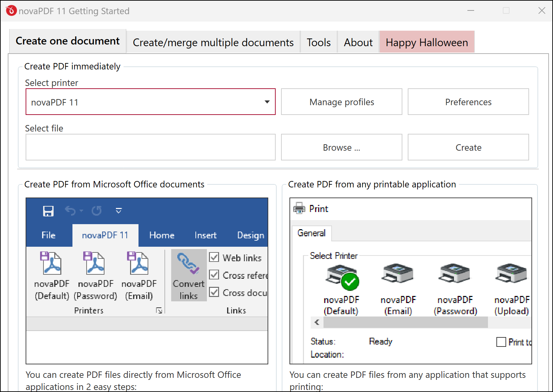
Task: Click the 'Location:' label in Print dialog
Action: [327, 355]
